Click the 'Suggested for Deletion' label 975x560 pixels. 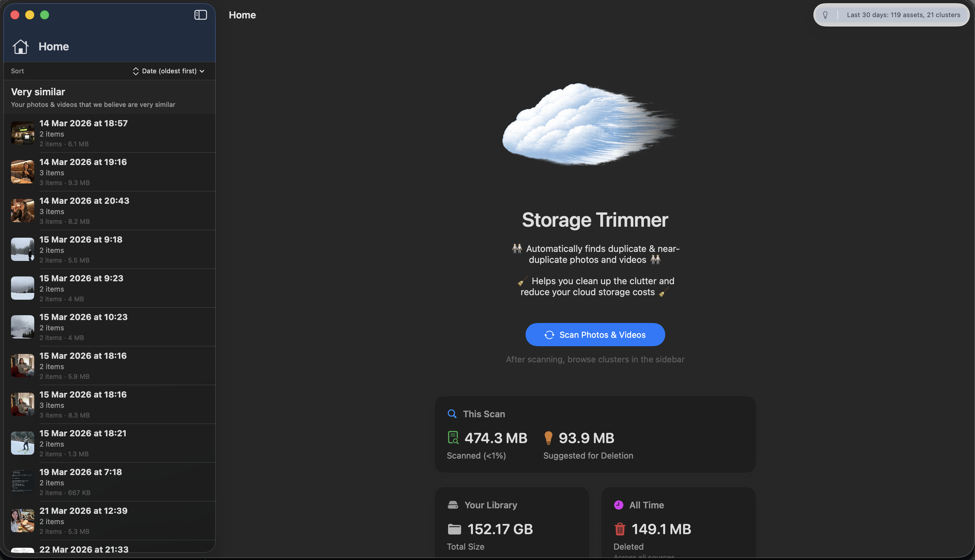click(x=588, y=456)
